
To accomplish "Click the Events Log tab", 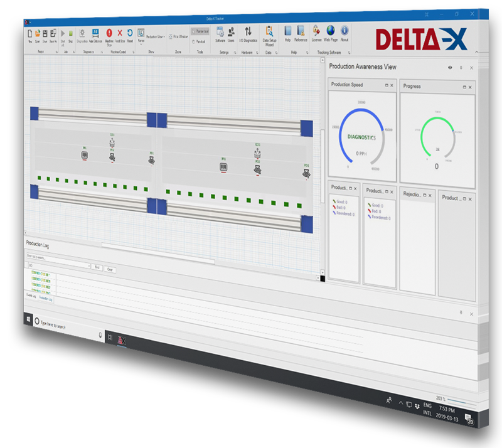I will pyautogui.click(x=31, y=296).
